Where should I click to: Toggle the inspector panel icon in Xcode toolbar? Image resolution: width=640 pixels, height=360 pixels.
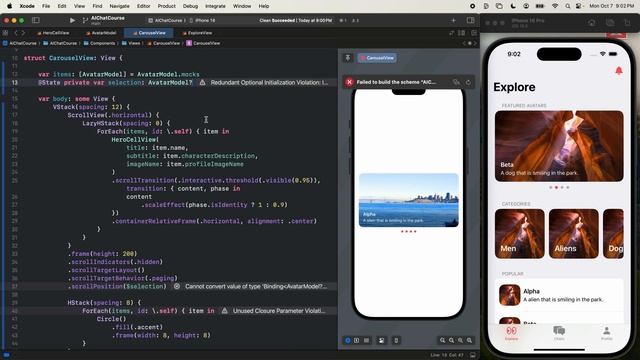471,20
